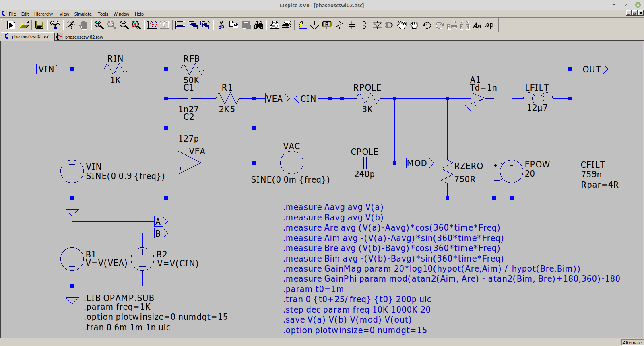Open the Hierarchy menu
The width and height of the screenshot is (644, 346).
click(x=43, y=14)
